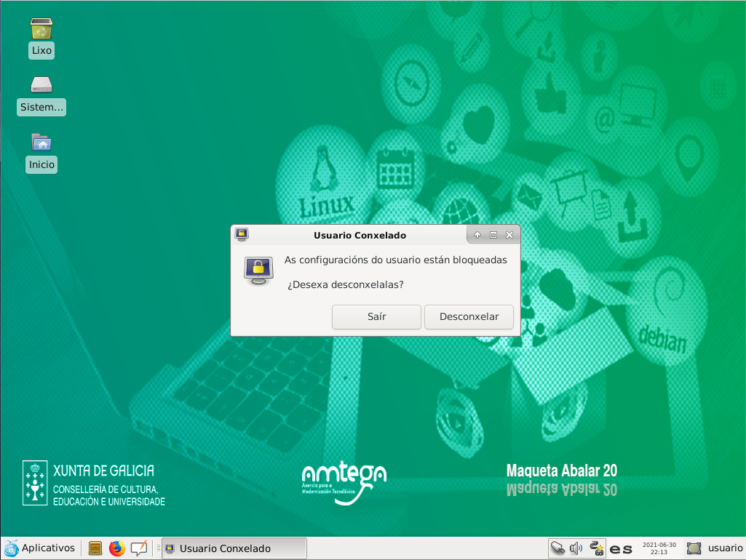The width and height of the screenshot is (746, 560).
Task: Select the Usuario Conxelado taskbar window entry
Action: pos(233,548)
